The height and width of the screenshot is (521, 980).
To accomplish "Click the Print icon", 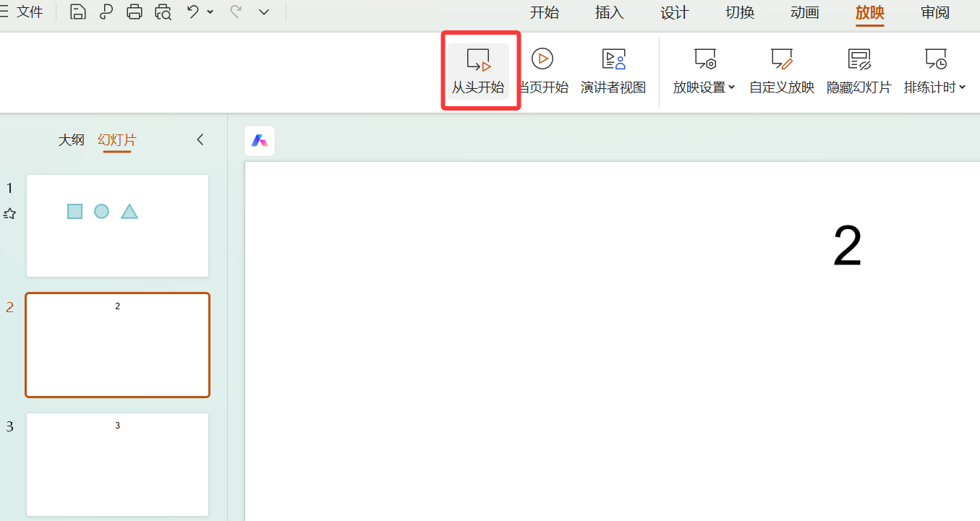I will 135,12.
